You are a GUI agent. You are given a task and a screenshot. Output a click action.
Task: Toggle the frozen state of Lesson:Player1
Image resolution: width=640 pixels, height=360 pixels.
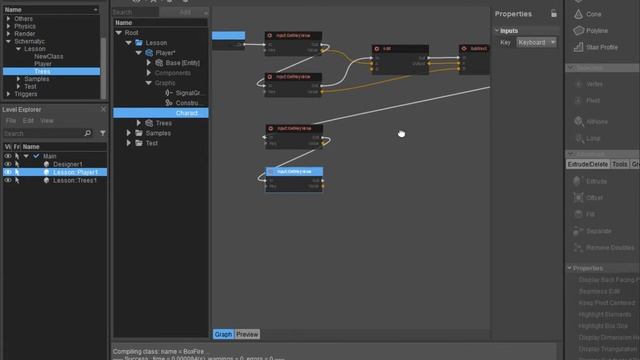tap(17, 172)
